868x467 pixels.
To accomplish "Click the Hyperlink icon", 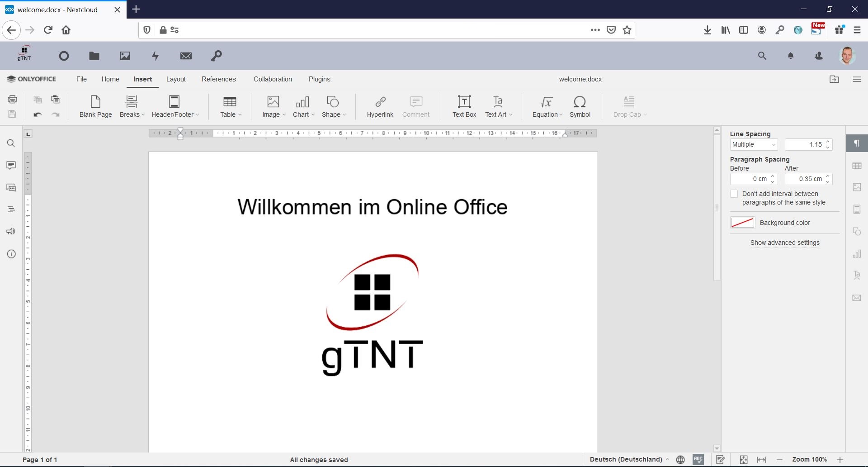I will [380, 106].
